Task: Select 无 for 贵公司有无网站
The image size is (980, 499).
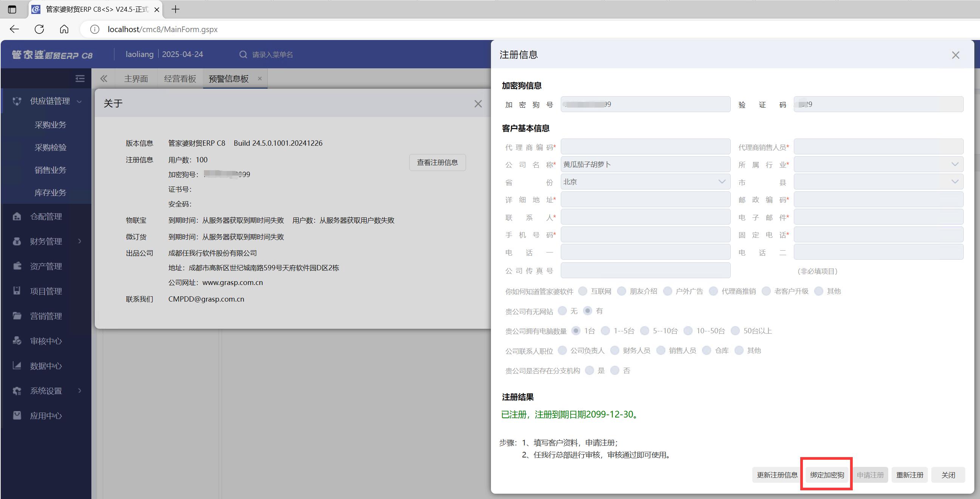Action: click(x=562, y=311)
